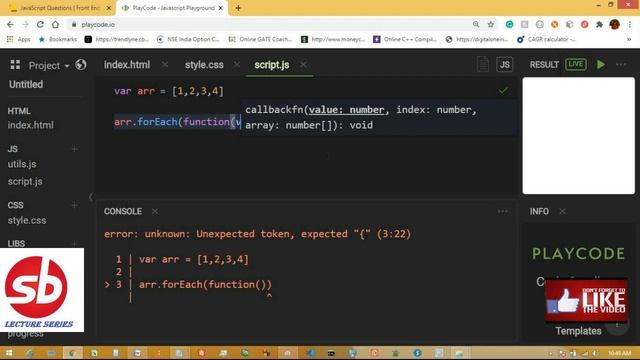Click inside the code editor on forEach line
Viewport: 640px width, 360px height.
[x=178, y=122]
